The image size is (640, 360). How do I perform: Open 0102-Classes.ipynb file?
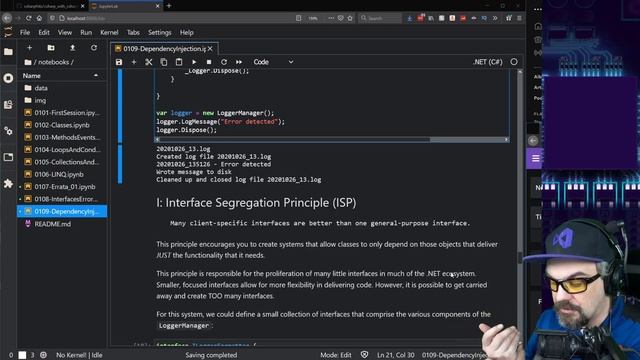62,125
